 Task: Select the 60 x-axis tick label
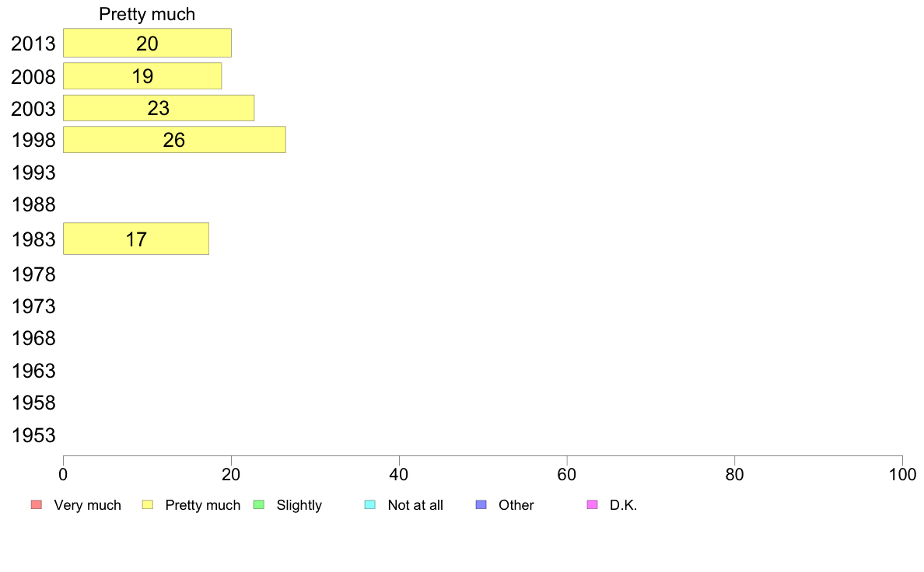point(567,474)
